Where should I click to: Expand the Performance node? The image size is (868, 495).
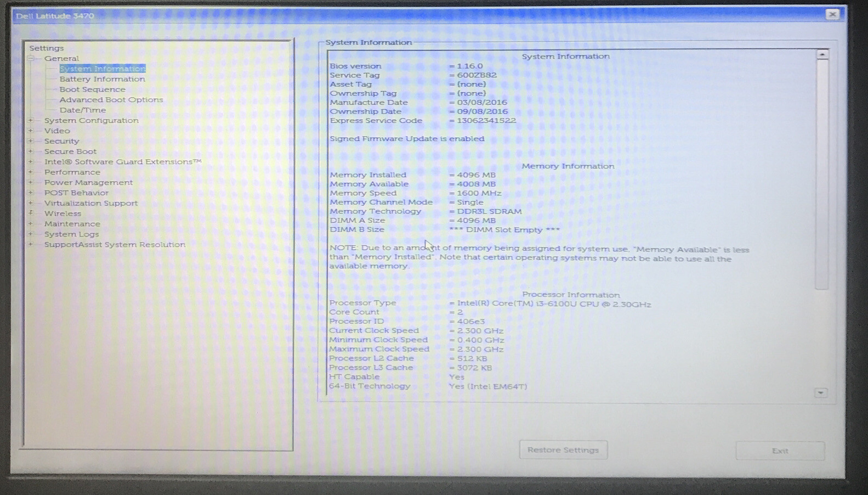(x=31, y=172)
